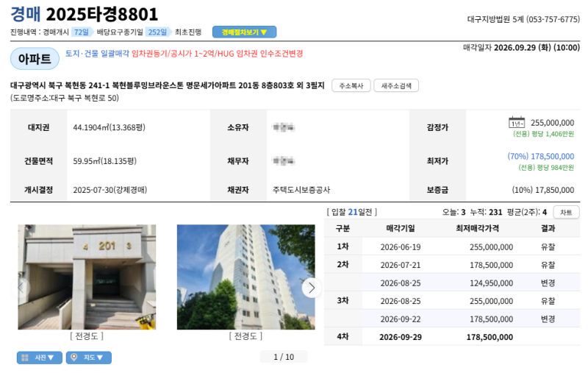Click the appraisal value 255,000,000 in 감정가 row
Screen dimensions: 588x373
(x=553, y=123)
